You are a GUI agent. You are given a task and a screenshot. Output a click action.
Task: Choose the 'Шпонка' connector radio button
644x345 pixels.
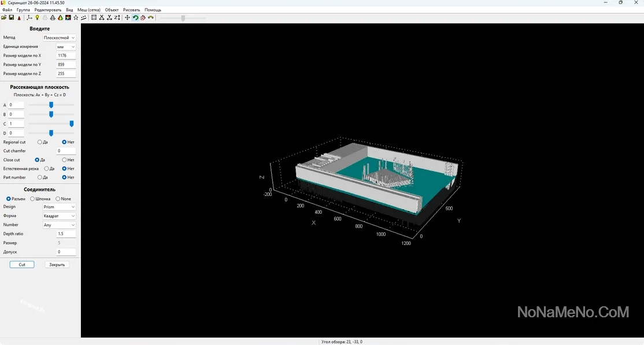coord(32,199)
